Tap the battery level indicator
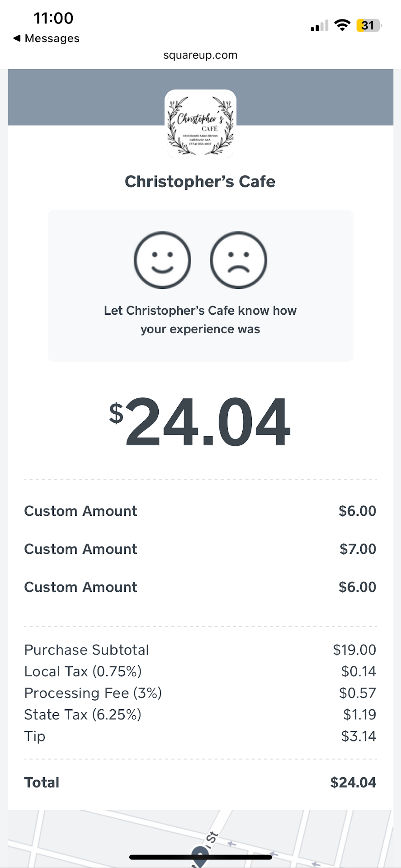 point(369,25)
